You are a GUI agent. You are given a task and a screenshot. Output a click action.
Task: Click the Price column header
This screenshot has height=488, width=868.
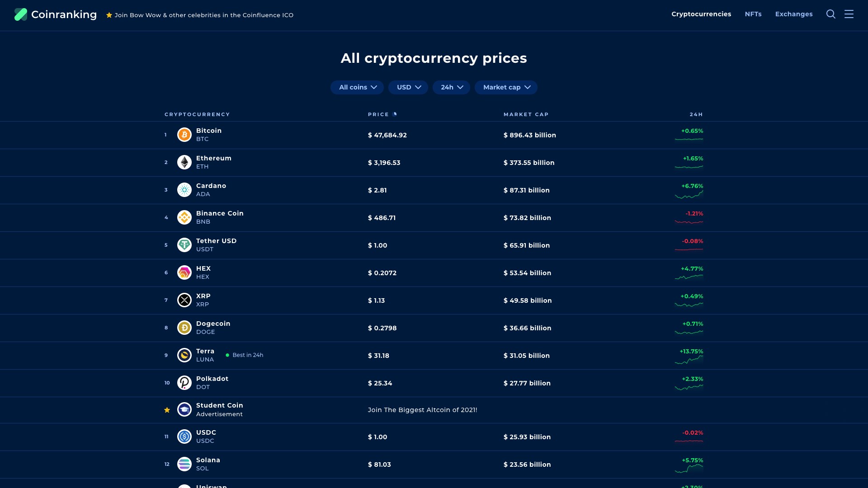[x=378, y=114]
